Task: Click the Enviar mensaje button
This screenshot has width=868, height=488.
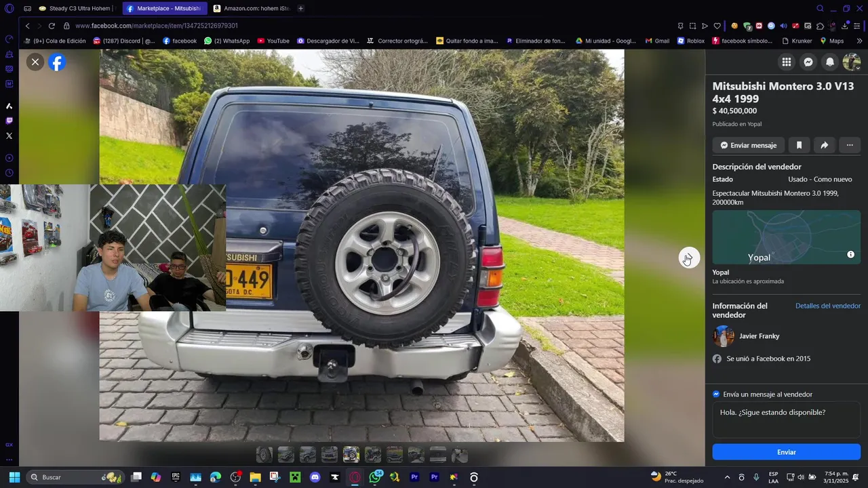Action: [x=749, y=145]
